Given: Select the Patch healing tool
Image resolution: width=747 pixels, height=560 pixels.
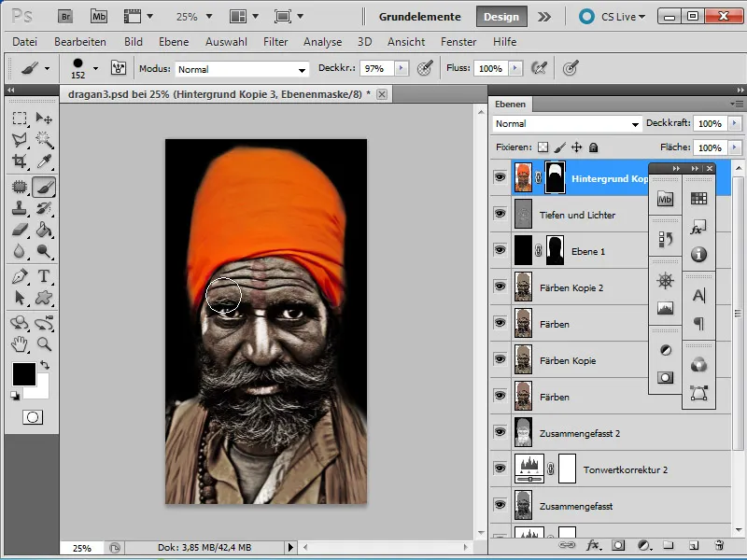Looking at the screenshot, I should click(20, 187).
